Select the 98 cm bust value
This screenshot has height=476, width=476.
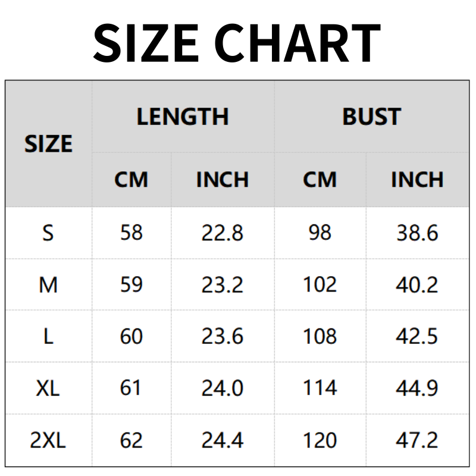click(320, 233)
